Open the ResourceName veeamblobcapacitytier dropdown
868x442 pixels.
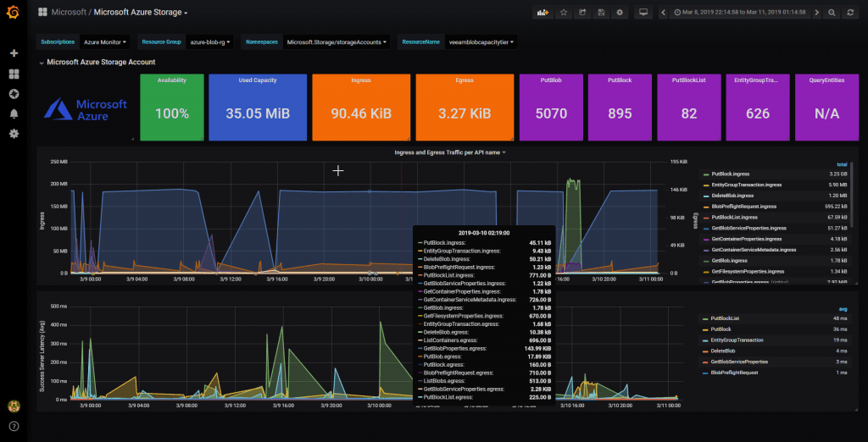[481, 41]
